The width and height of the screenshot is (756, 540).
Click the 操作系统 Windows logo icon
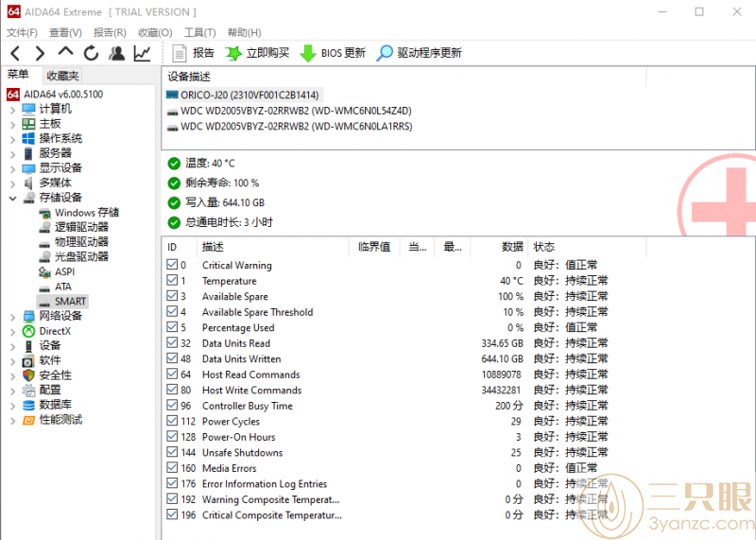[x=28, y=138]
